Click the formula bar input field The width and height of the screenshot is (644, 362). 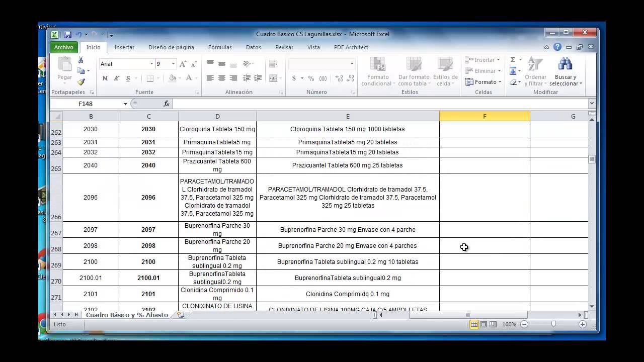(380, 104)
